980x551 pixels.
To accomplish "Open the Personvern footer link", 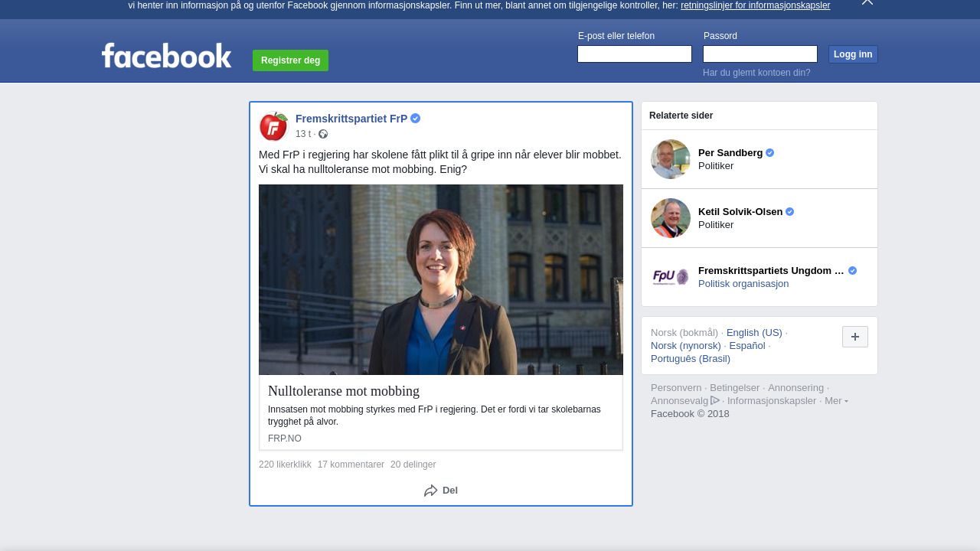I will coord(676,388).
